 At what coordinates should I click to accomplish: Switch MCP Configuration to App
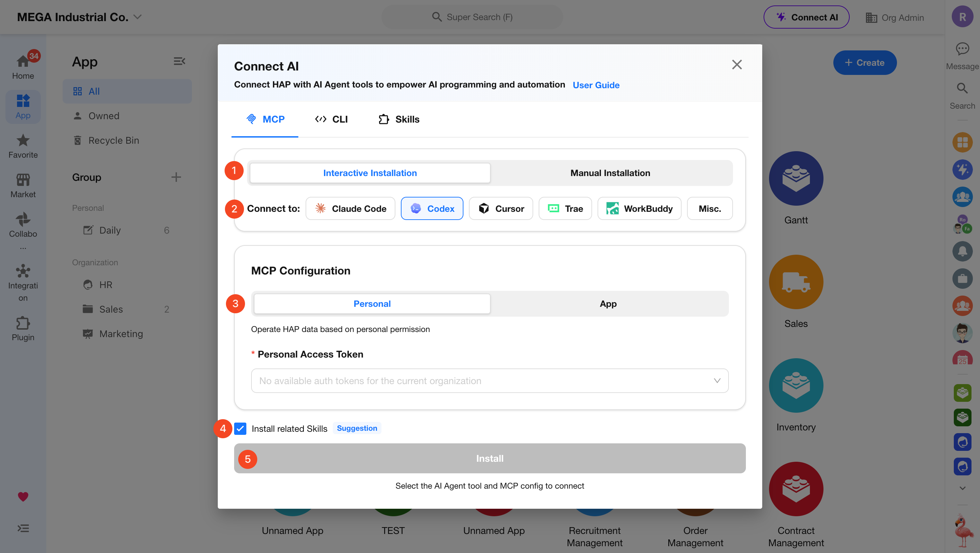click(x=608, y=304)
